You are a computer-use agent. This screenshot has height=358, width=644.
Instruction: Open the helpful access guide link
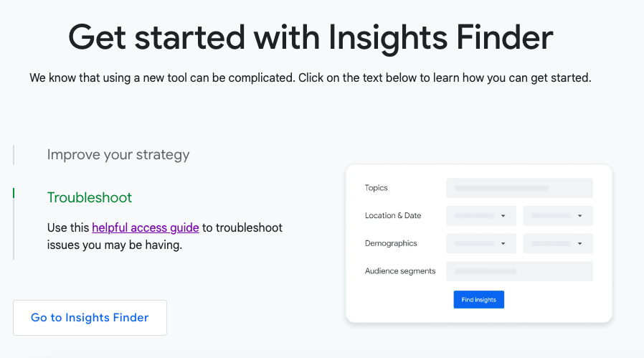tap(146, 227)
